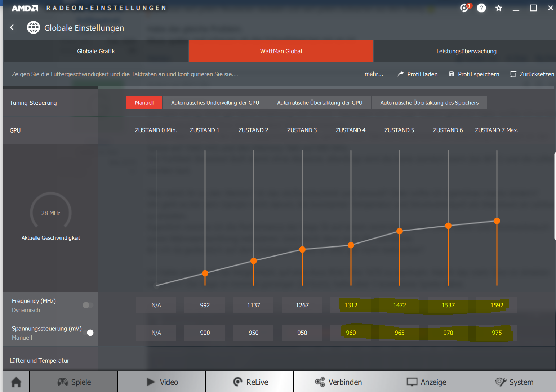
Task: Click the frequency field showing 1592
Action: click(497, 305)
